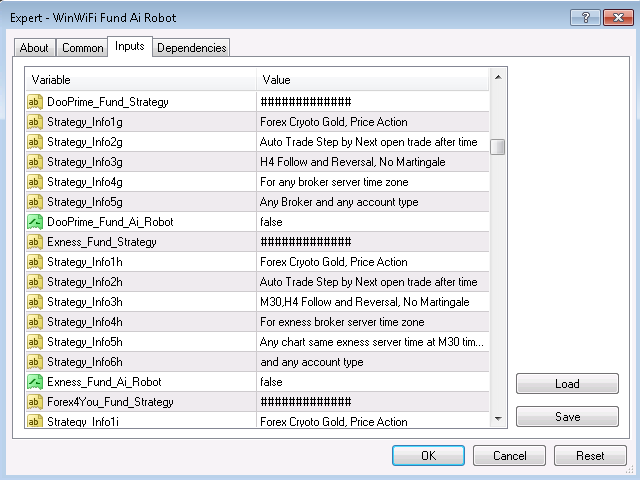Click the Cancel button
Viewport: 640px width, 480px height.
(x=509, y=456)
